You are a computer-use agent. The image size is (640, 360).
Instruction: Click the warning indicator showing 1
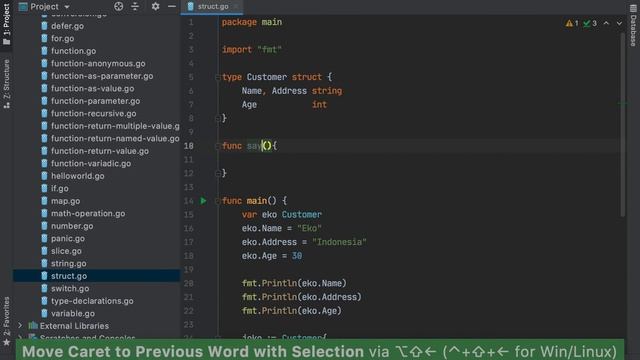tap(572, 23)
